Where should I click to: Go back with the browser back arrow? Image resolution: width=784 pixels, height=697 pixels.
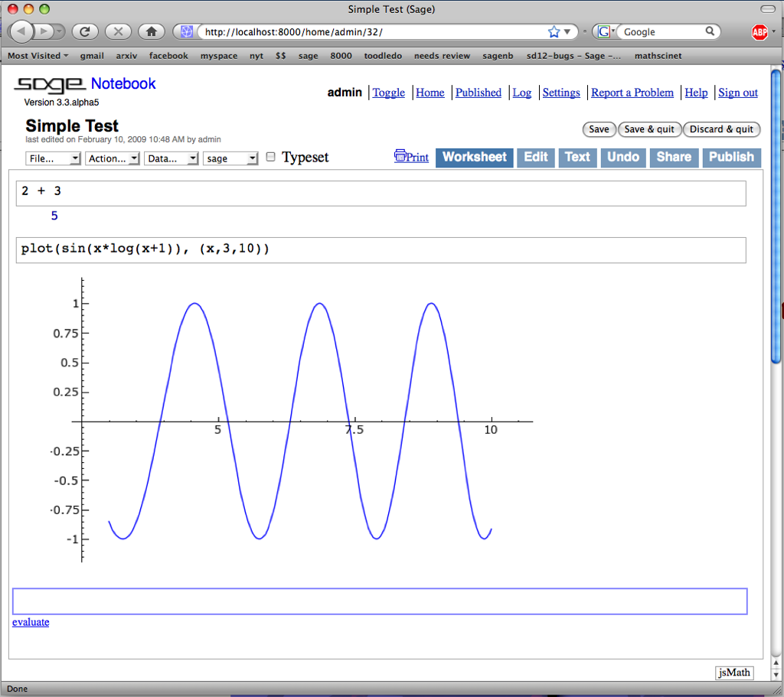coord(21,31)
